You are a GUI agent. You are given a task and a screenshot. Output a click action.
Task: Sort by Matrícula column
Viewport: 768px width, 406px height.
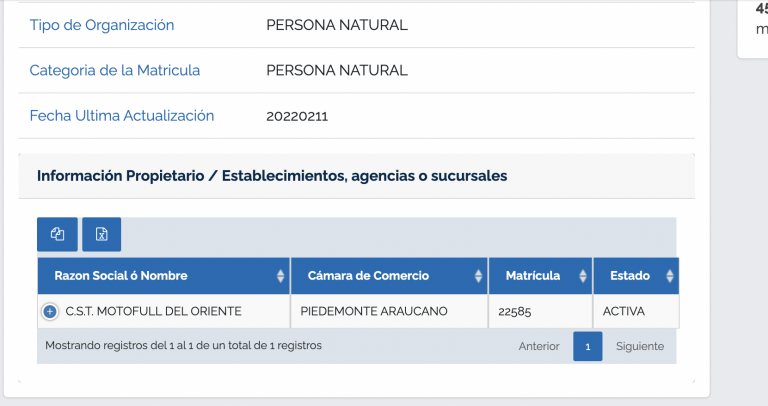(x=540, y=276)
